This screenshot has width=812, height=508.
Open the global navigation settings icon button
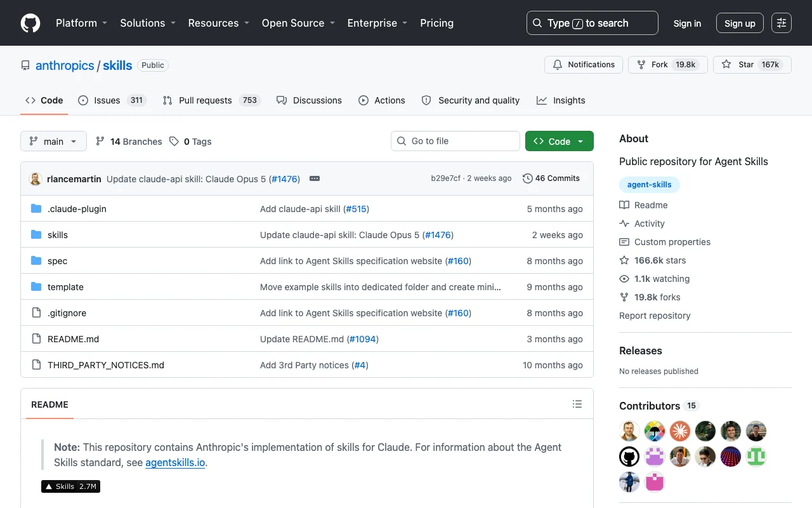pyautogui.click(x=782, y=23)
